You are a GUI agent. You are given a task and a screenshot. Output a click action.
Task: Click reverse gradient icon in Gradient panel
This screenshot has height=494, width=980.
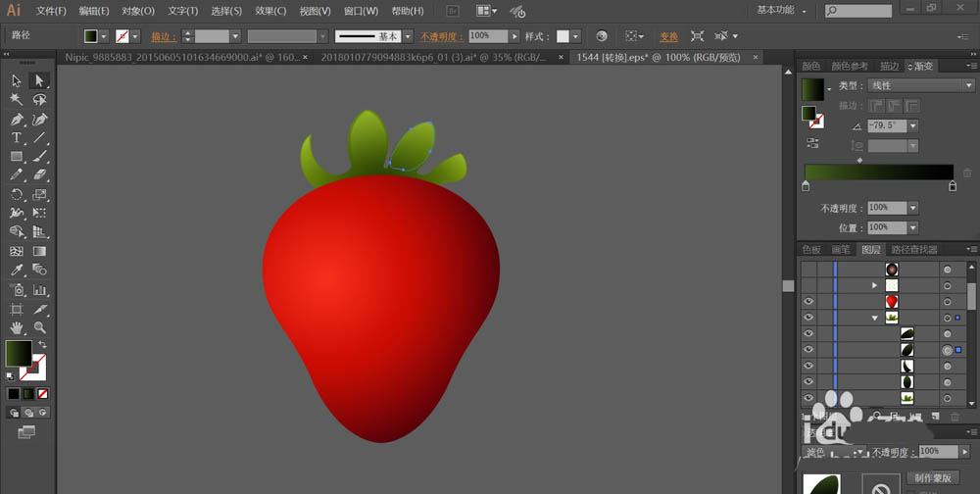tap(812, 142)
